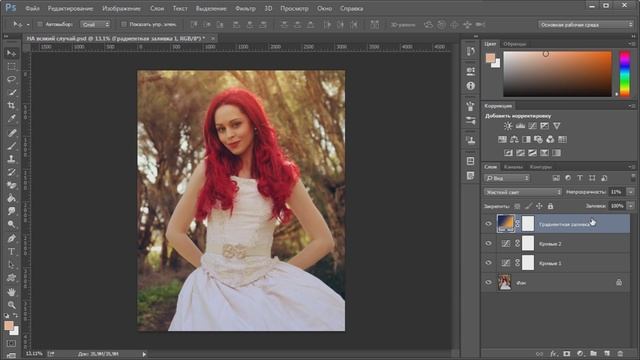This screenshot has height=360, width=640.
Task: Select the Lasso tool
Action: (x=11, y=79)
